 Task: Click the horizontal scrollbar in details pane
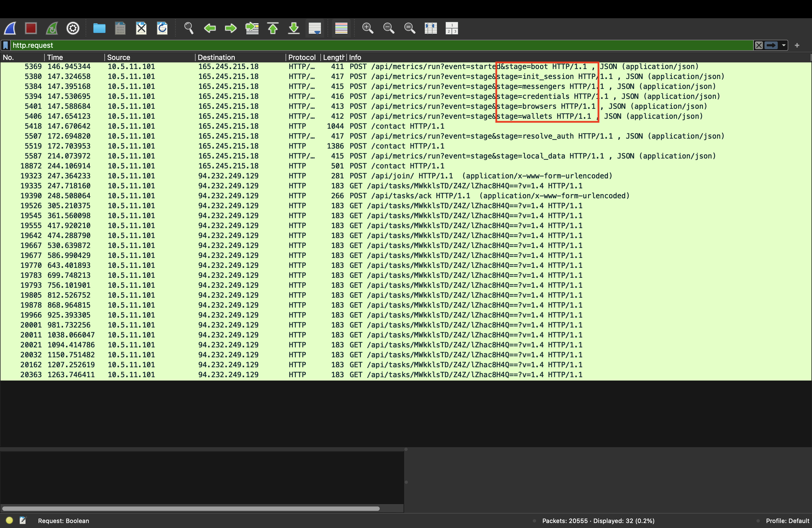point(191,509)
